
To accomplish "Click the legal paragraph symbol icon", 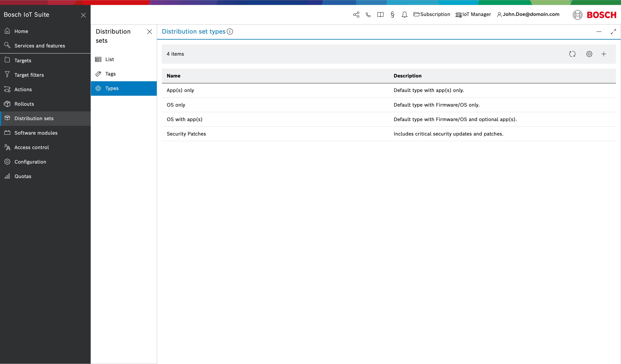I will 392,14.
